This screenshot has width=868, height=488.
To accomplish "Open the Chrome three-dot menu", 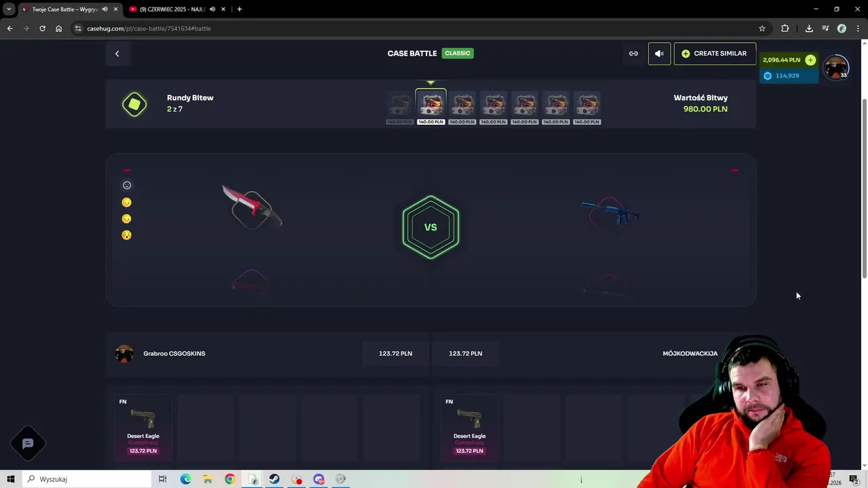I will pyautogui.click(x=859, y=28).
